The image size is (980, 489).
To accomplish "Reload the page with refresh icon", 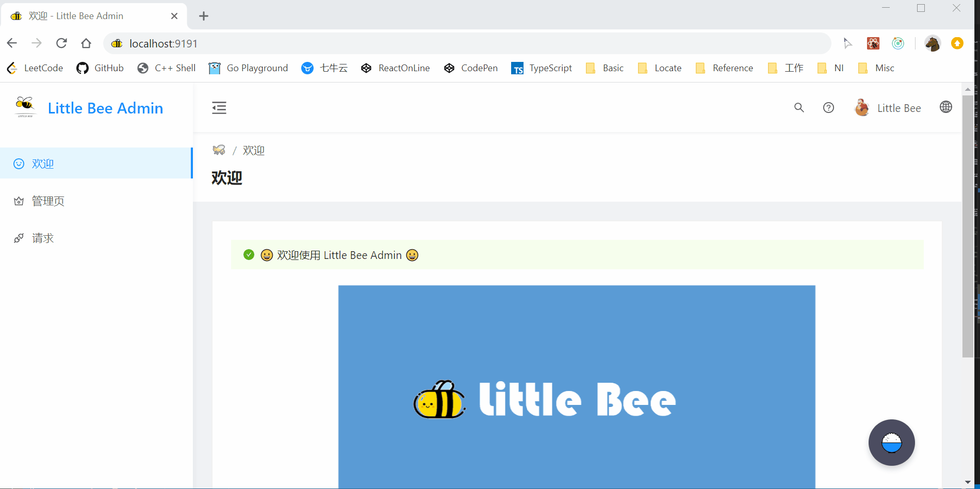I will tap(61, 43).
